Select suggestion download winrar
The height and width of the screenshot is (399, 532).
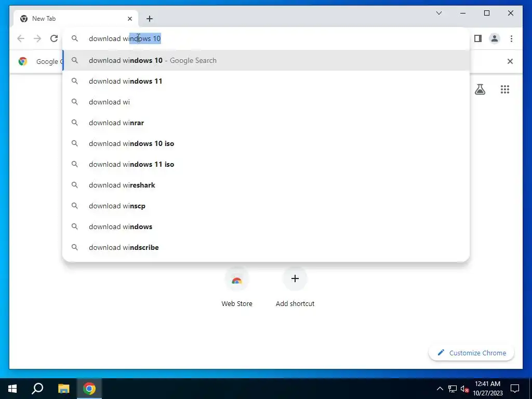(x=266, y=123)
